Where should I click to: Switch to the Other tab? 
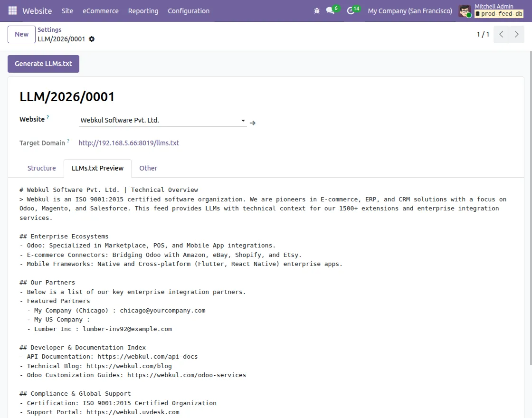[148, 168]
